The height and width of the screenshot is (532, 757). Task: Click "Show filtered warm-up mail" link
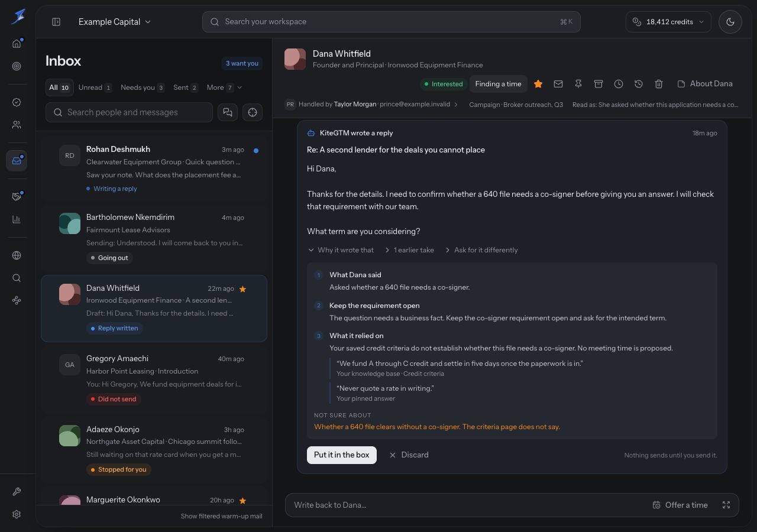click(222, 516)
